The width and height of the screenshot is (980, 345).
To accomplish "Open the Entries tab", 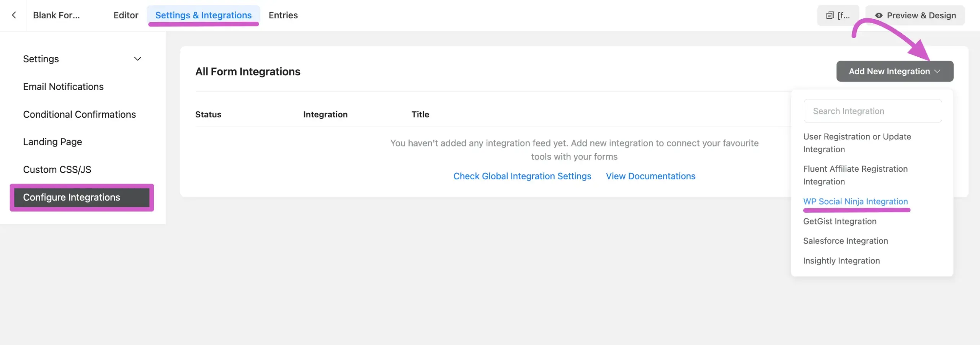I will click(283, 15).
